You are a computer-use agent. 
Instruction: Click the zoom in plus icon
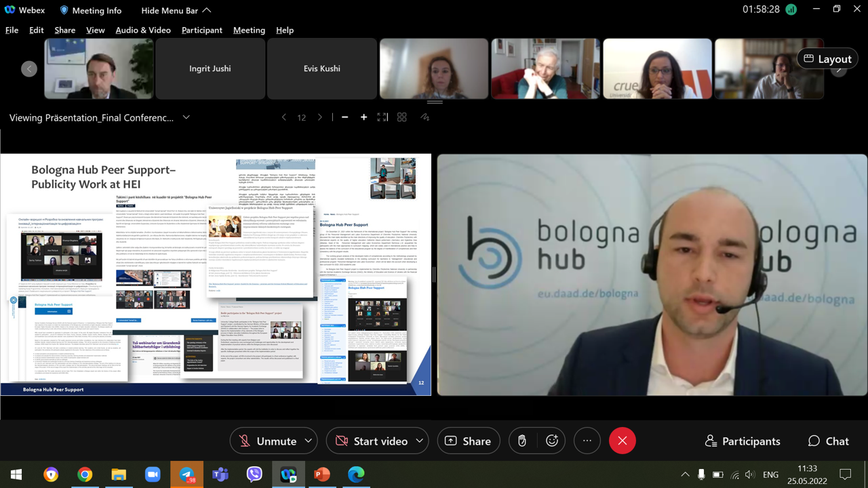click(363, 117)
